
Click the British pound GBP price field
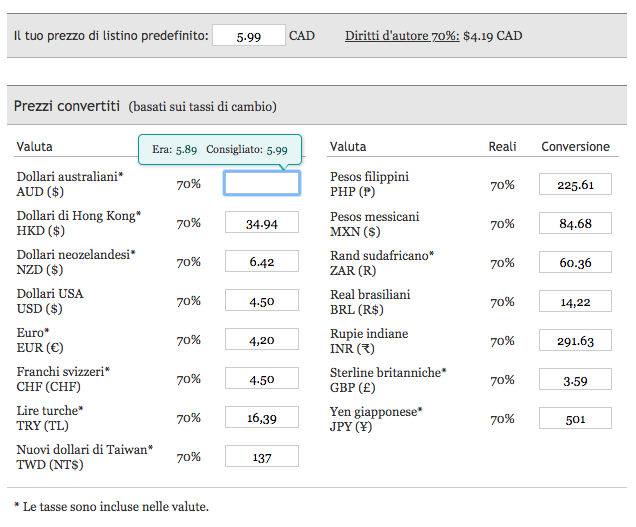click(574, 379)
